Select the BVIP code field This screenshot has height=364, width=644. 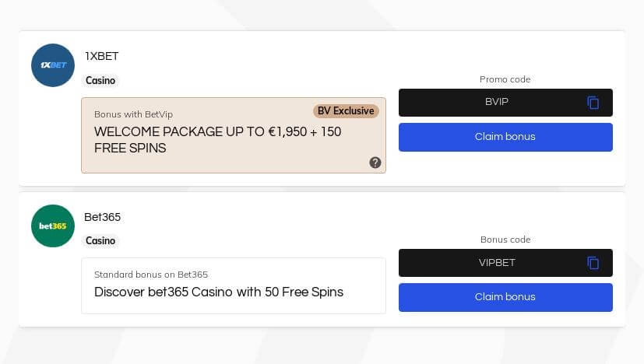[x=505, y=103]
